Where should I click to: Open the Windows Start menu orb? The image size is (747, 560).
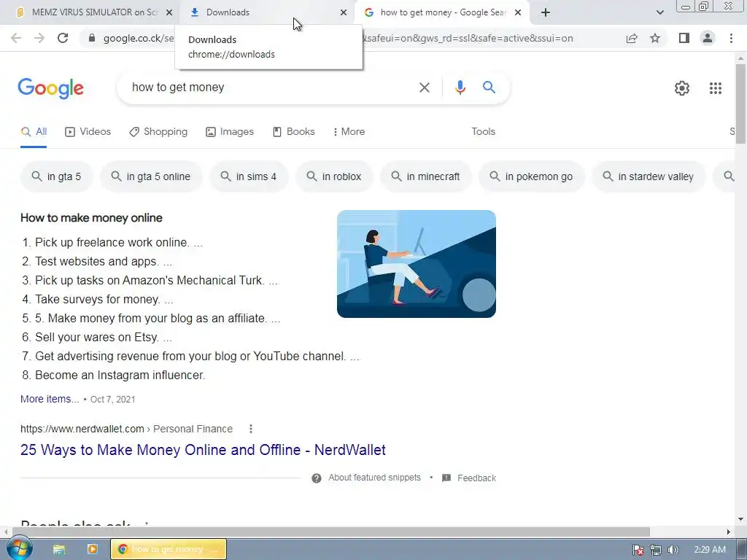(x=19, y=548)
